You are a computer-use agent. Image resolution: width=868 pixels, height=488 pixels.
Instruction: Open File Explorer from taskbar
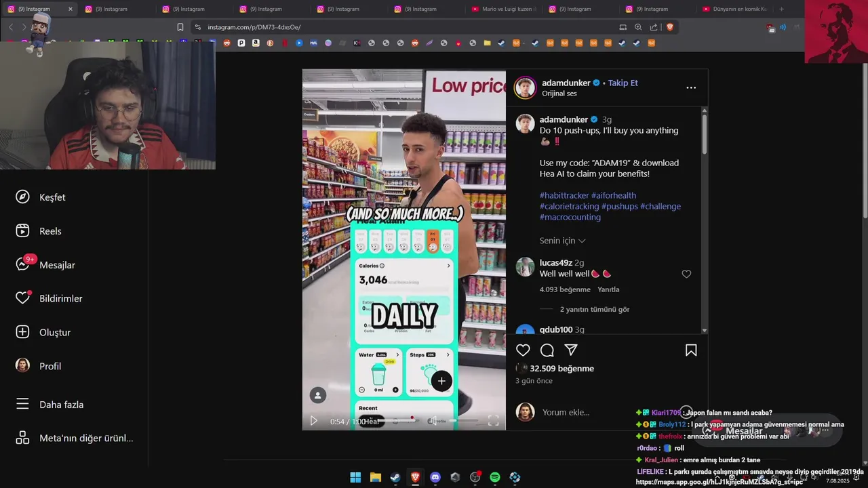pos(375,477)
